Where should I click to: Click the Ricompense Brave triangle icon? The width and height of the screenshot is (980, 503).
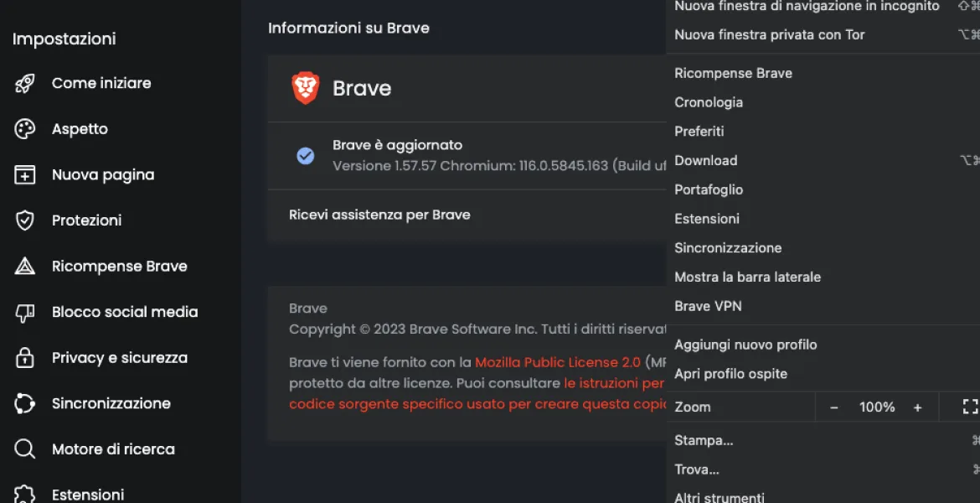pyautogui.click(x=25, y=267)
